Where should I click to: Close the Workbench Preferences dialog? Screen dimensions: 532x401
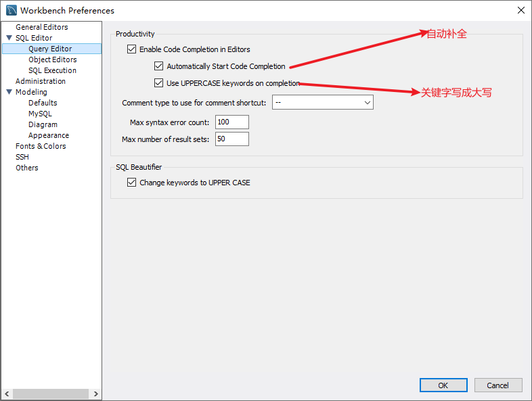coord(520,10)
